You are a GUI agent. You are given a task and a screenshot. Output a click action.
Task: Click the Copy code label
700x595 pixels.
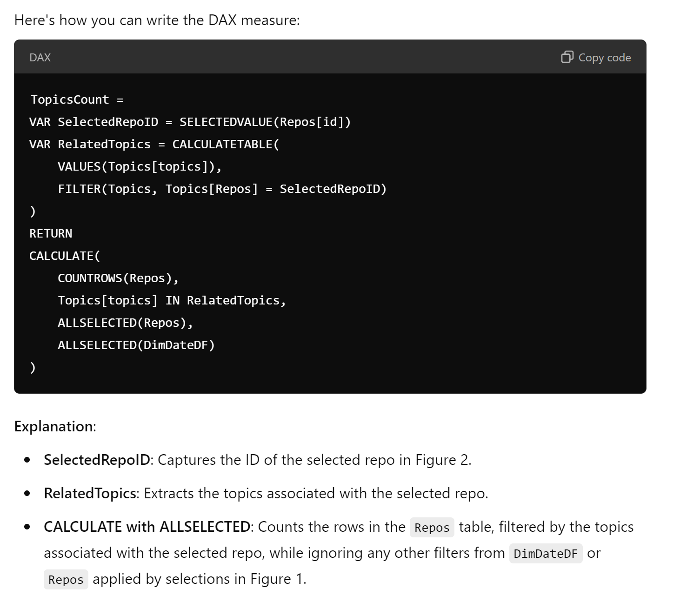605,58
